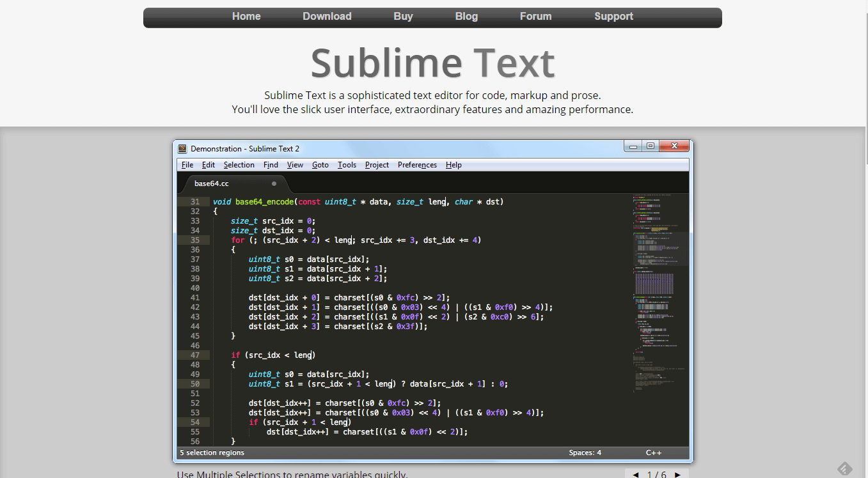Screen dimensions: 868x478
Task: Go to the previous slideshow demo
Action: pyautogui.click(x=636, y=474)
